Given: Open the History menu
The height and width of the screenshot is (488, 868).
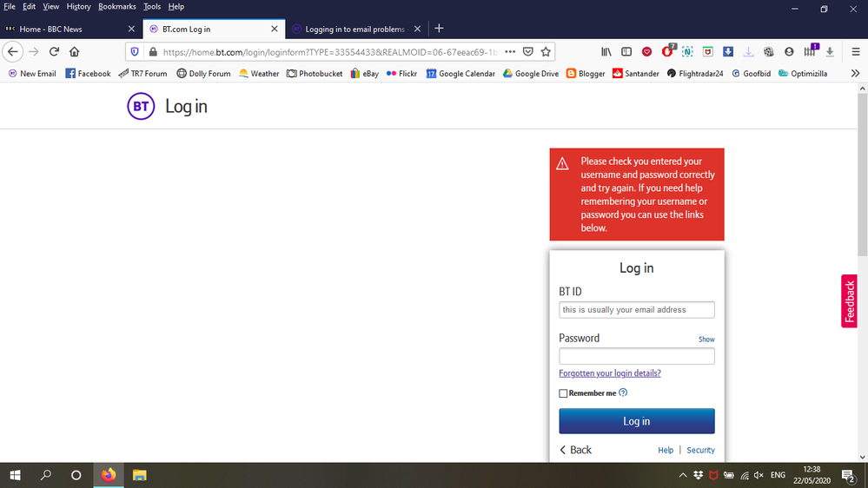Looking at the screenshot, I should point(78,6).
